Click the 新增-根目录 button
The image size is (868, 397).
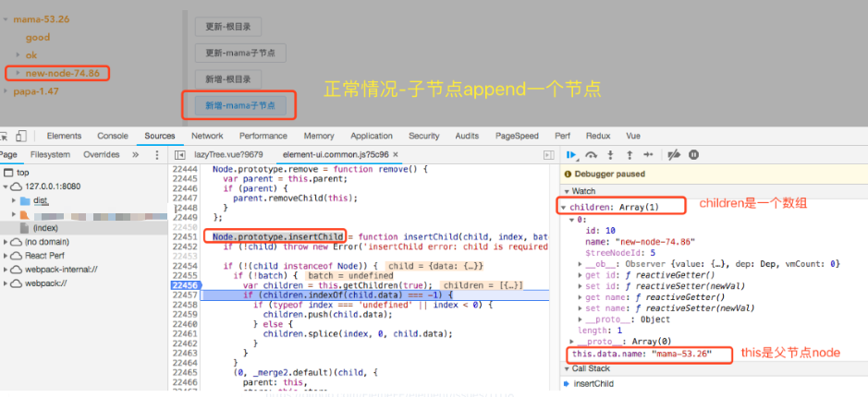coord(228,79)
